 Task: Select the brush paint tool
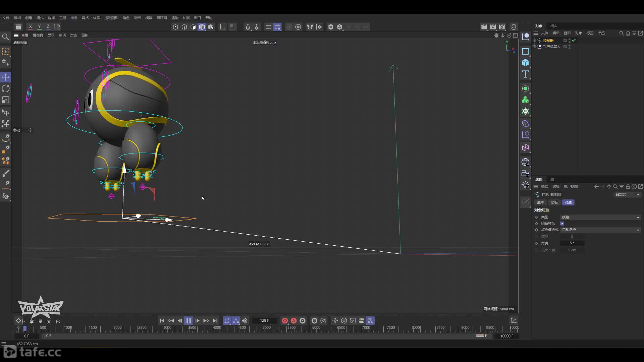click(x=6, y=173)
